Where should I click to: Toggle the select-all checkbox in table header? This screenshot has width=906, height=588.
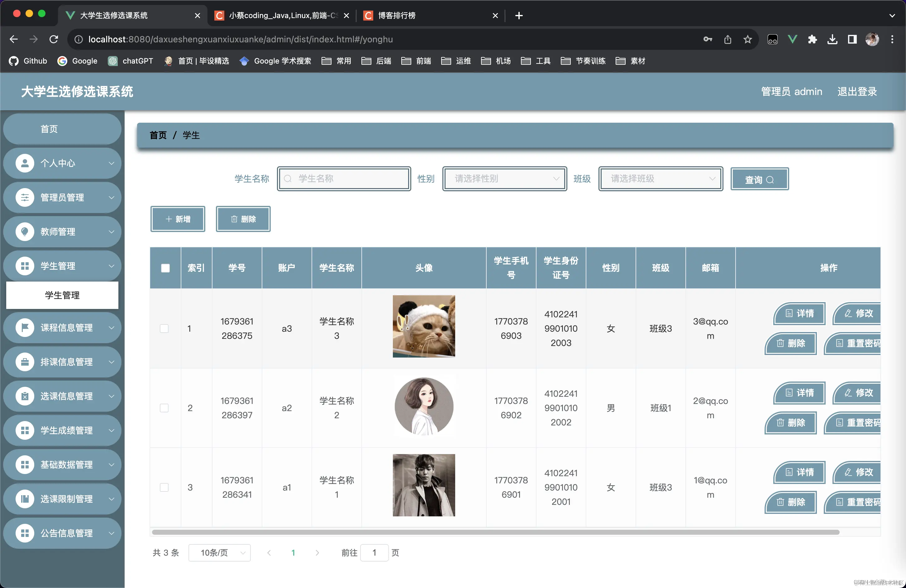coord(165,268)
